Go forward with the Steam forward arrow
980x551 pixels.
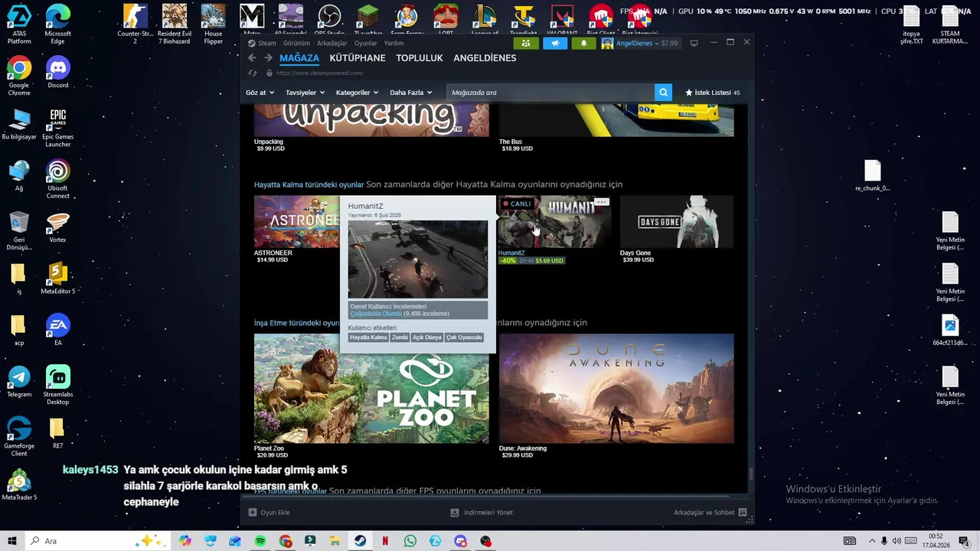click(x=268, y=58)
